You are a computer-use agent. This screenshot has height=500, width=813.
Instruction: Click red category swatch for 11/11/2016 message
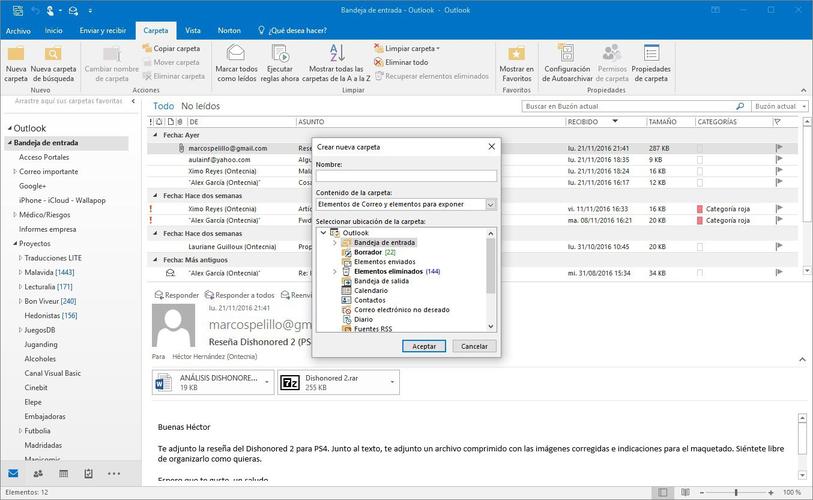coord(699,209)
